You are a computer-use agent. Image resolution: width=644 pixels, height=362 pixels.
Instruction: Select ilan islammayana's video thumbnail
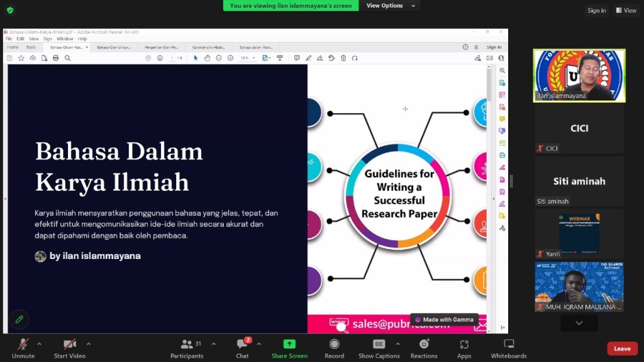579,75
